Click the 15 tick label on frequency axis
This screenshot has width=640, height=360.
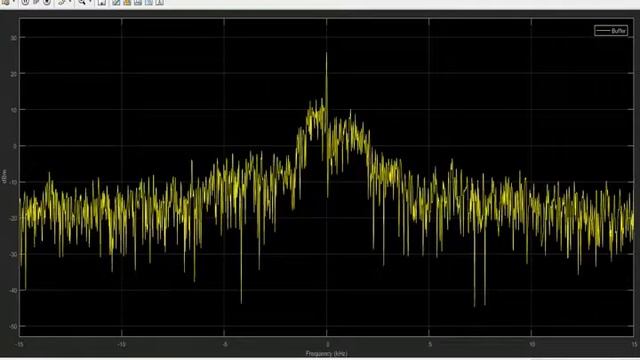click(x=634, y=344)
